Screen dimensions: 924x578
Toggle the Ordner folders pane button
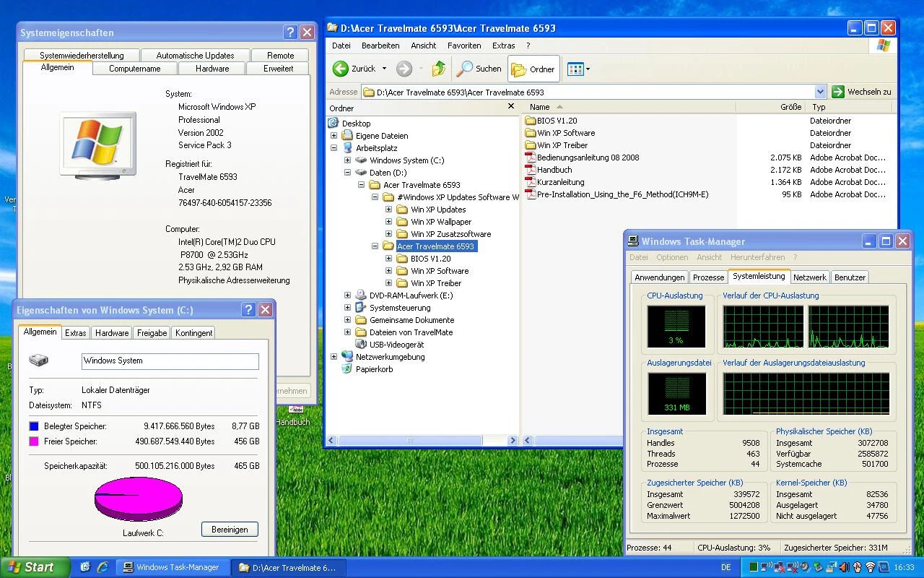[533, 69]
